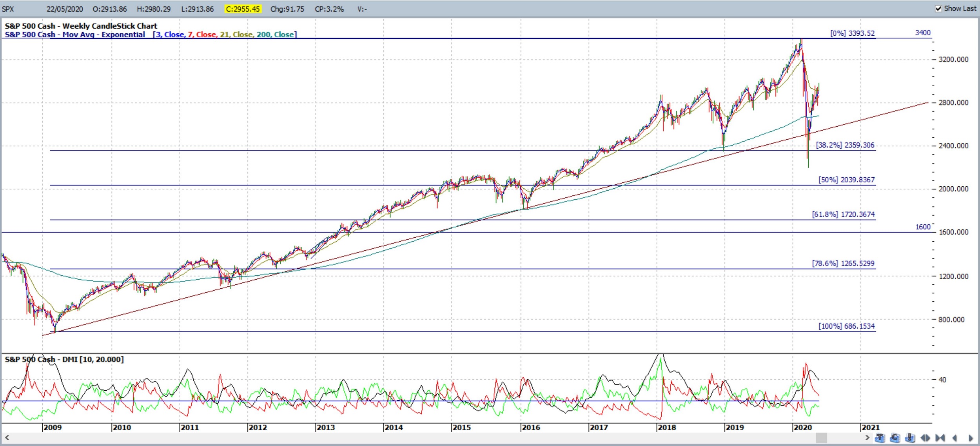The width and height of the screenshot is (980, 446).
Task: Click the inward-pointing double arrows compress icon
Action: 940,438
